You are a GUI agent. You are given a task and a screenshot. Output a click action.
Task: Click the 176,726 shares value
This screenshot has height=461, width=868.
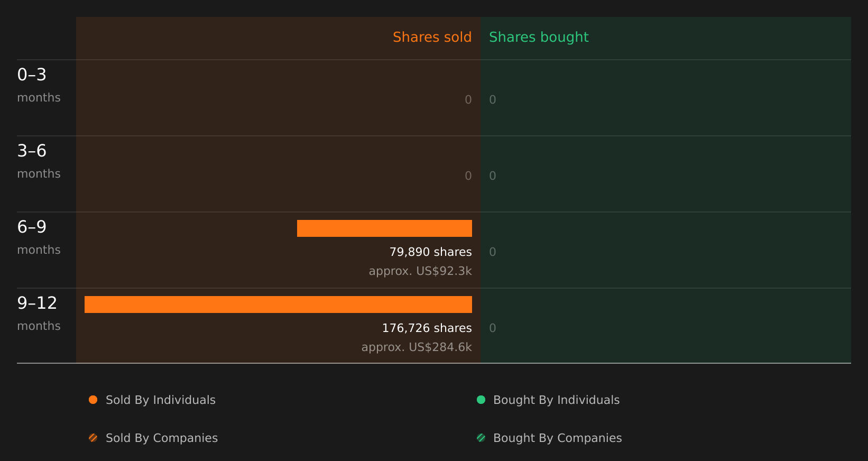pyautogui.click(x=427, y=328)
